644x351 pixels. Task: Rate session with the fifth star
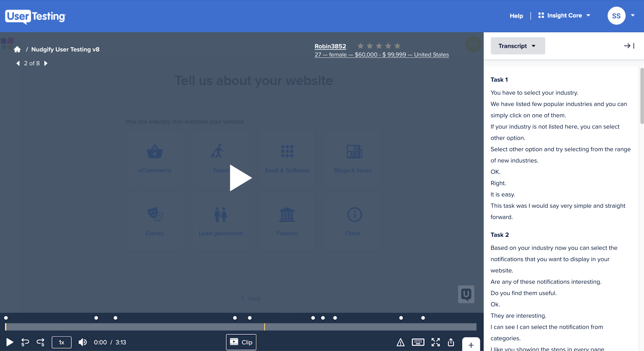coord(397,46)
